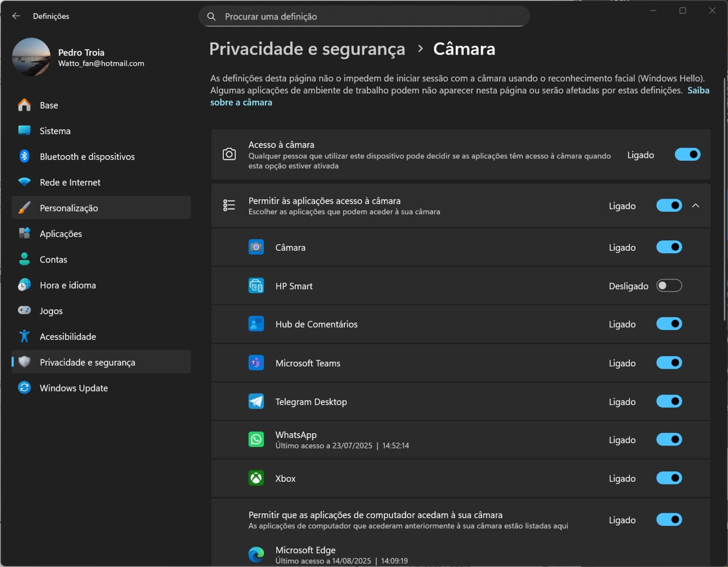Click the list icon beside Permitir às aplicações
Image resolution: width=728 pixels, height=567 pixels.
229,205
